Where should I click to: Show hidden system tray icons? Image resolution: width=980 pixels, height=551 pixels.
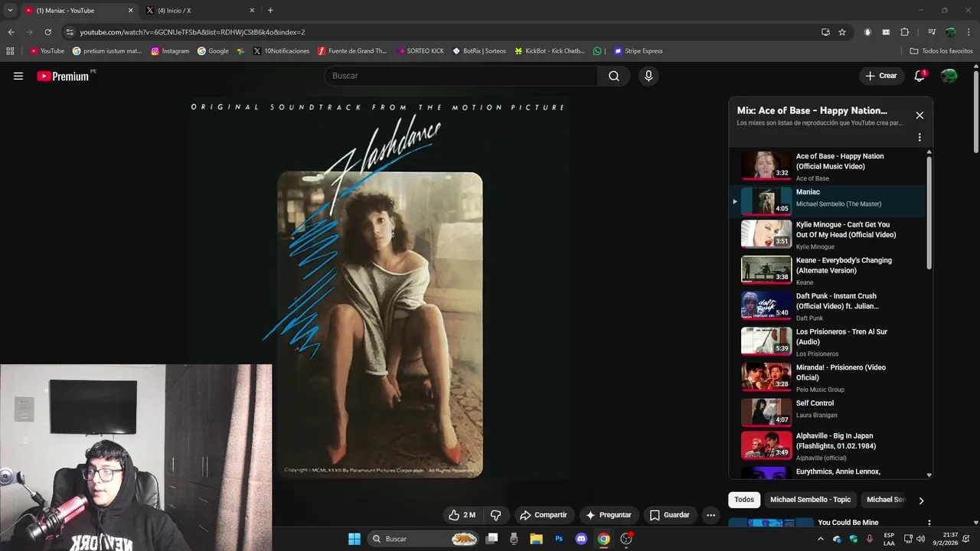click(x=821, y=539)
